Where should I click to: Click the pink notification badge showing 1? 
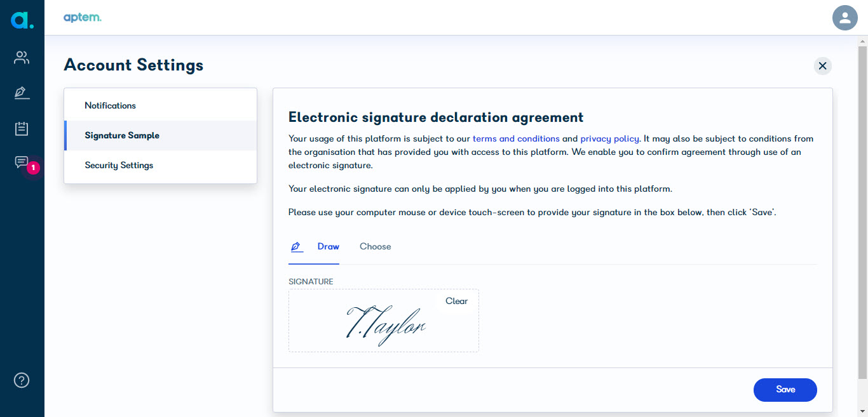coord(34,168)
